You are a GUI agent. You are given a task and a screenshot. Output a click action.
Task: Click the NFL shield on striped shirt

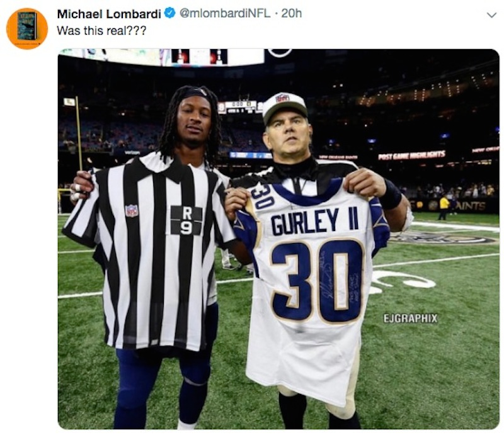[132, 211]
